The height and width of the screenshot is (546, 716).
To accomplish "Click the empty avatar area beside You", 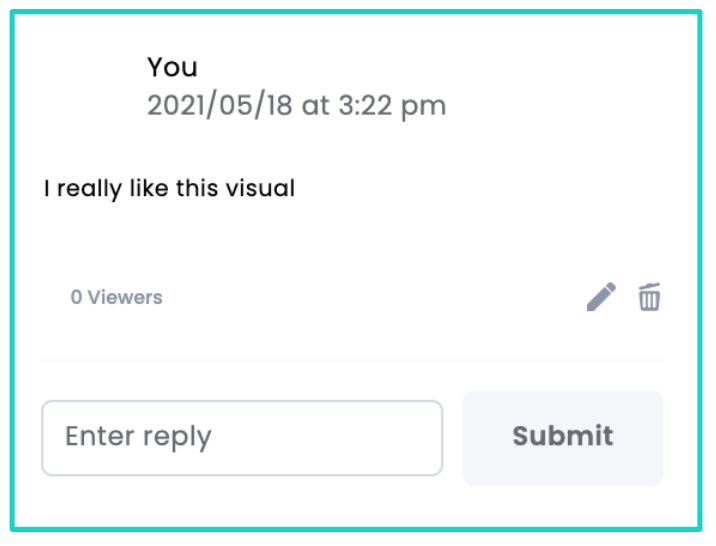I will [91, 87].
